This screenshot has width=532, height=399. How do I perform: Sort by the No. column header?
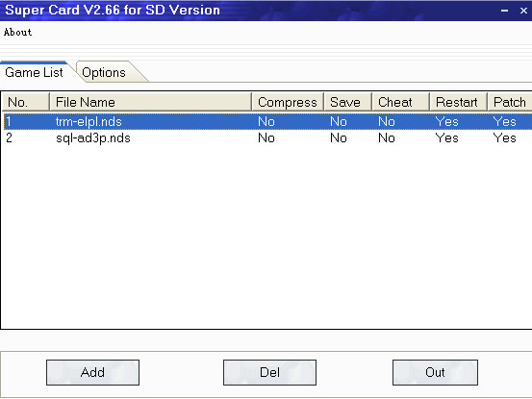click(26, 102)
